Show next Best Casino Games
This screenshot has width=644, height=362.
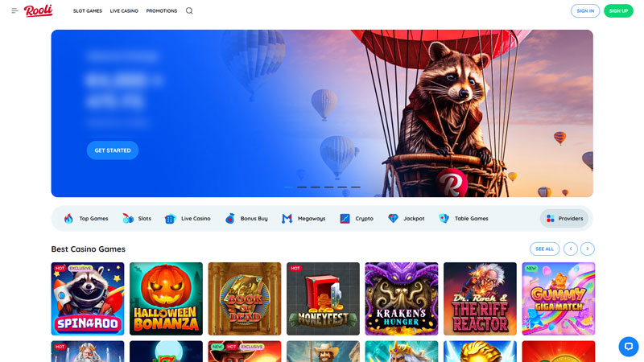pyautogui.click(x=588, y=249)
